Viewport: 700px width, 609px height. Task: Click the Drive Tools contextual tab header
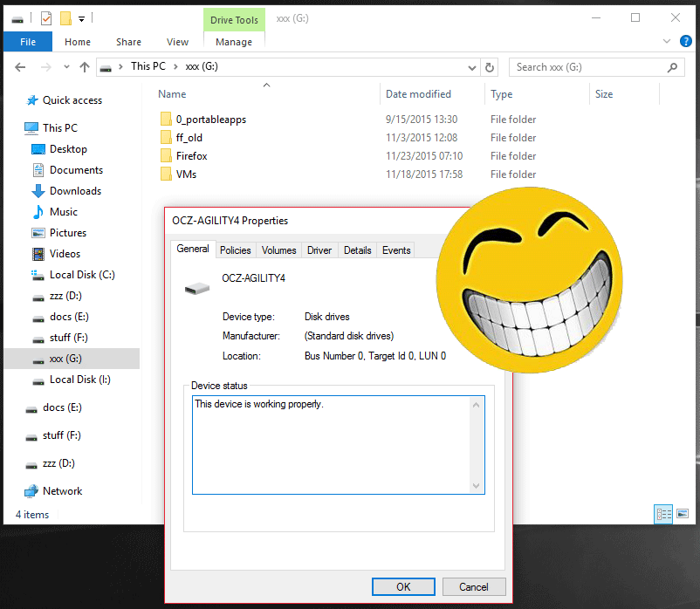point(234,20)
